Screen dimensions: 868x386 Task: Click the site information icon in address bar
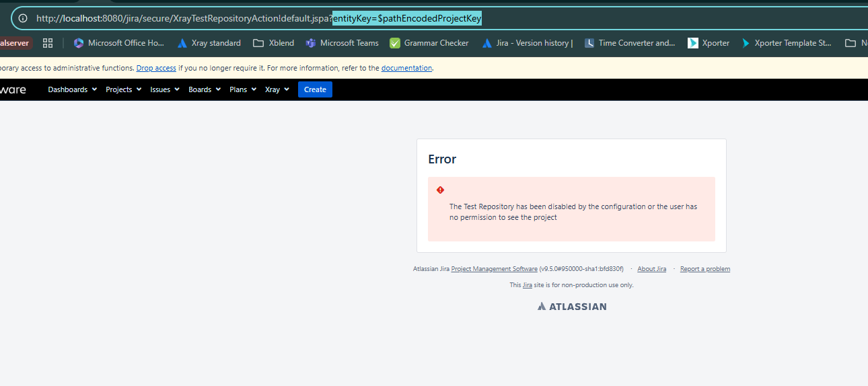click(x=23, y=18)
